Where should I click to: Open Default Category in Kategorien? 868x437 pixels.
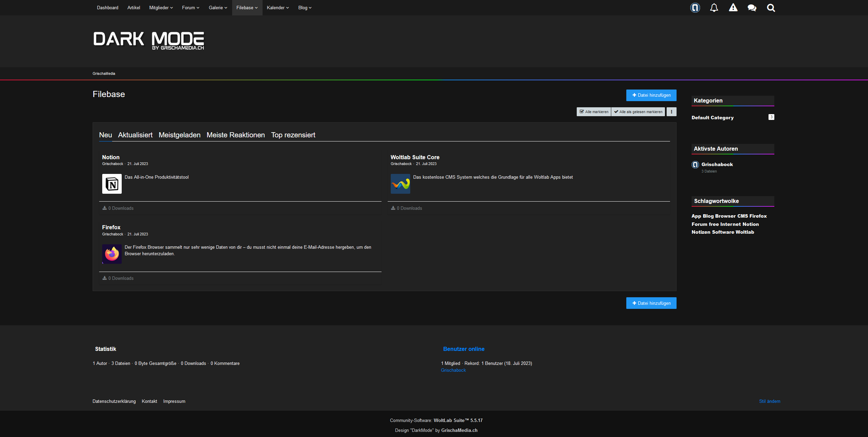[712, 118]
